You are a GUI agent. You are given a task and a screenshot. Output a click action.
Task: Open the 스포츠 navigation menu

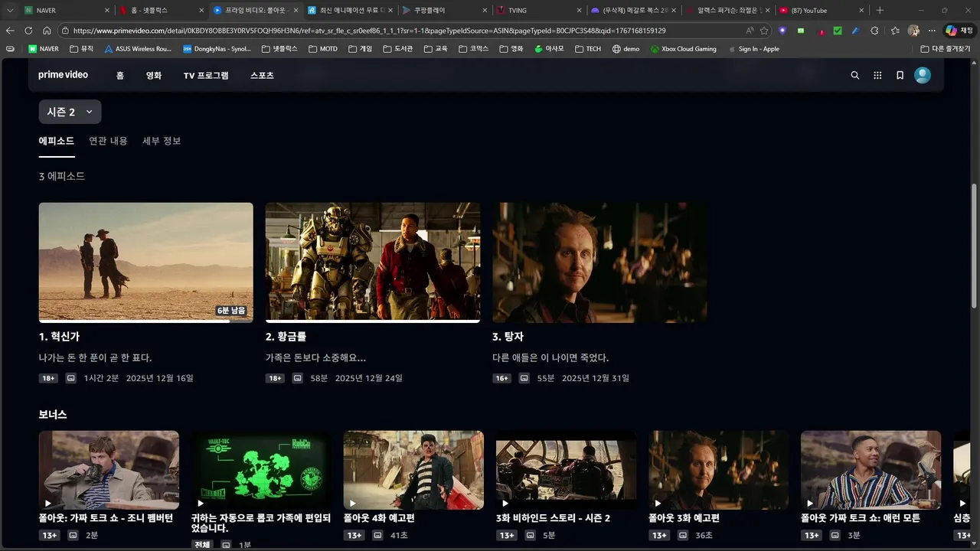pyautogui.click(x=262, y=76)
